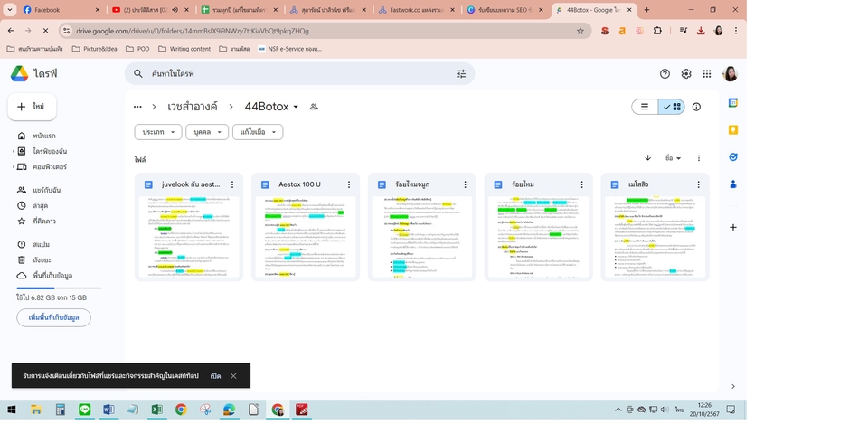Open more actions for ร้อยไหม file

[x=581, y=184]
